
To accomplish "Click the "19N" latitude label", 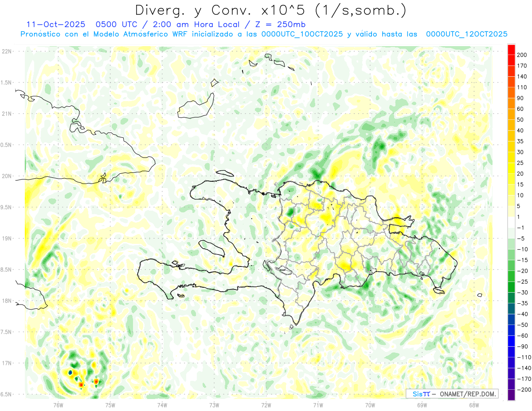I will 7,239.
